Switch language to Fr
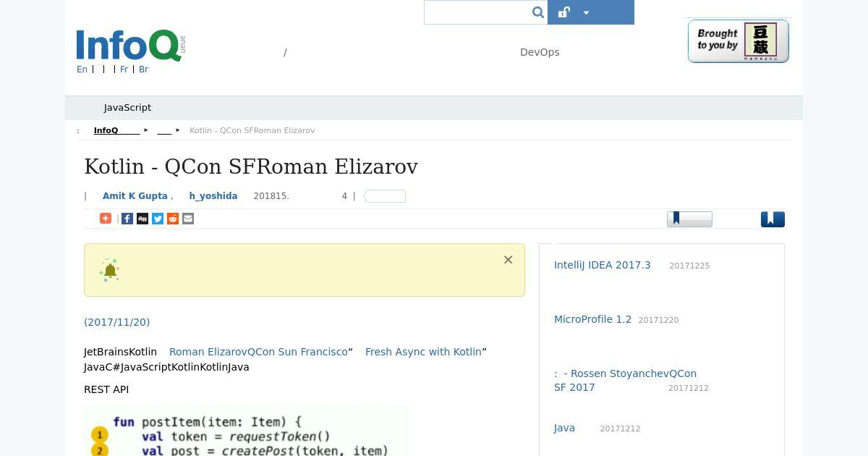868x456 pixels. pyautogui.click(x=124, y=69)
